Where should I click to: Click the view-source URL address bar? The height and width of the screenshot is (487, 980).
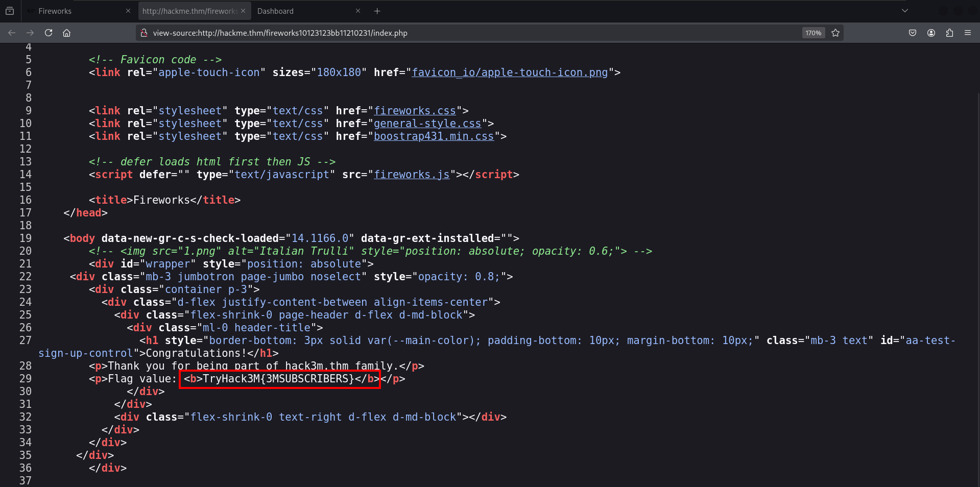coord(460,33)
